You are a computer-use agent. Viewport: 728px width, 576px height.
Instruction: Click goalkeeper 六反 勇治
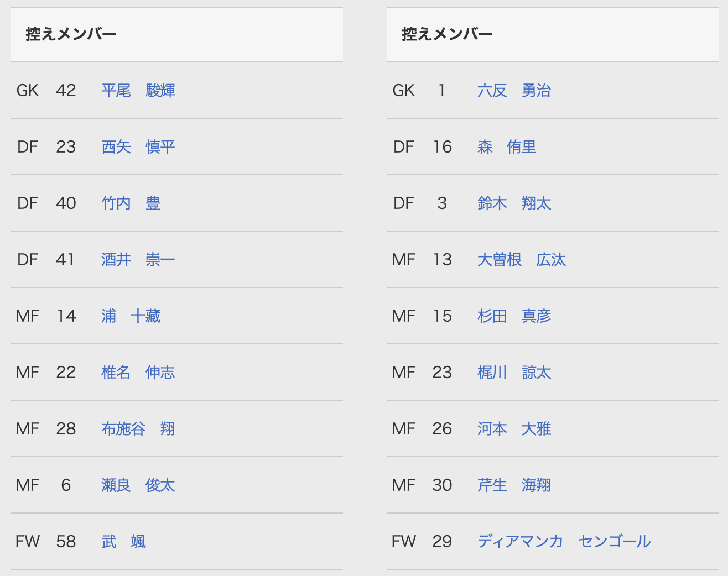[x=514, y=91]
